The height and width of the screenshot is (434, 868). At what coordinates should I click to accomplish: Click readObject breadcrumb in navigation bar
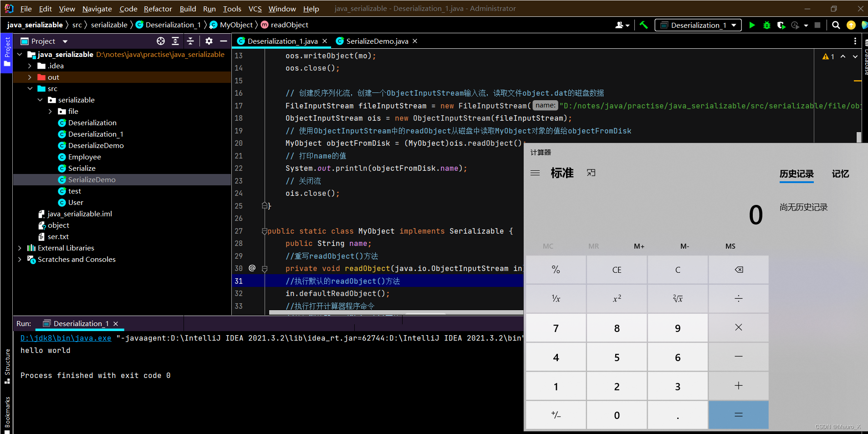point(285,25)
